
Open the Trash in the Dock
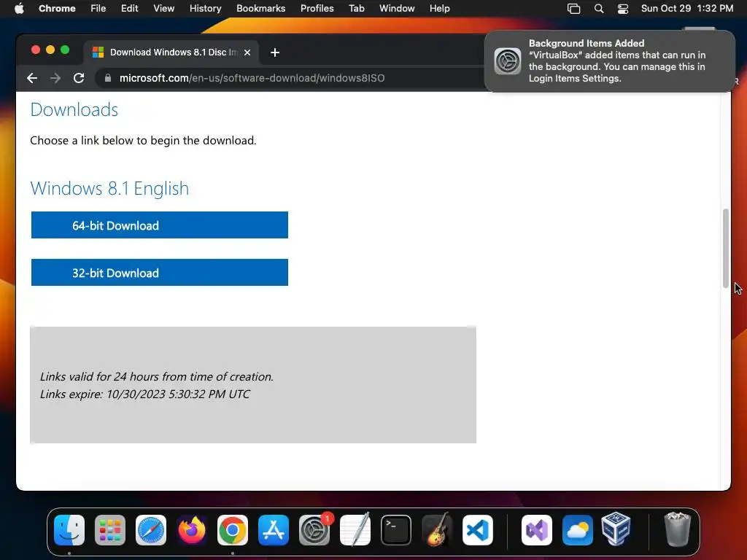(677, 529)
